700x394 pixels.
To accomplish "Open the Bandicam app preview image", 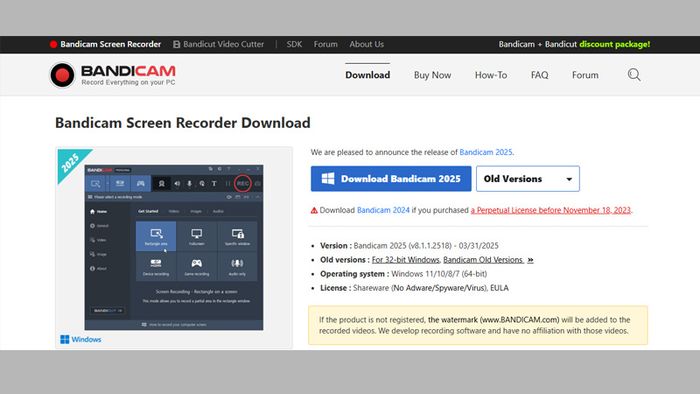I will click(174, 248).
